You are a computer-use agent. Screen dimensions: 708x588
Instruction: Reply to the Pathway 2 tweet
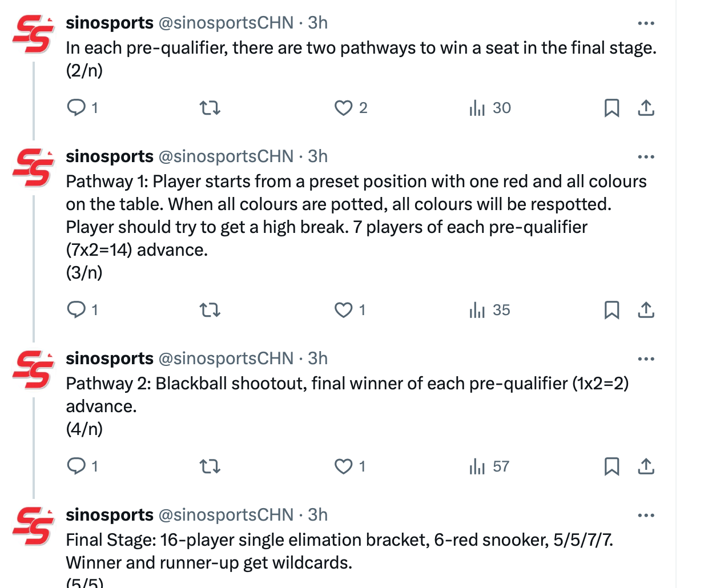click(x=76, y=466)
